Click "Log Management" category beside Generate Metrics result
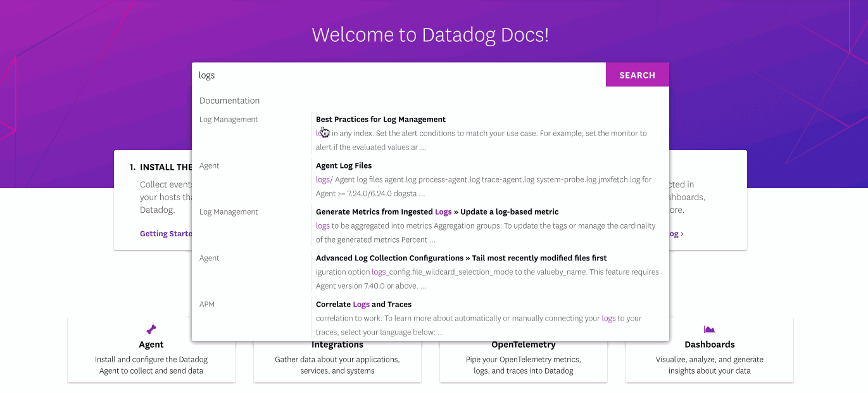The width and height of the screenshot is (868, 394). click(x=229, y=212)
